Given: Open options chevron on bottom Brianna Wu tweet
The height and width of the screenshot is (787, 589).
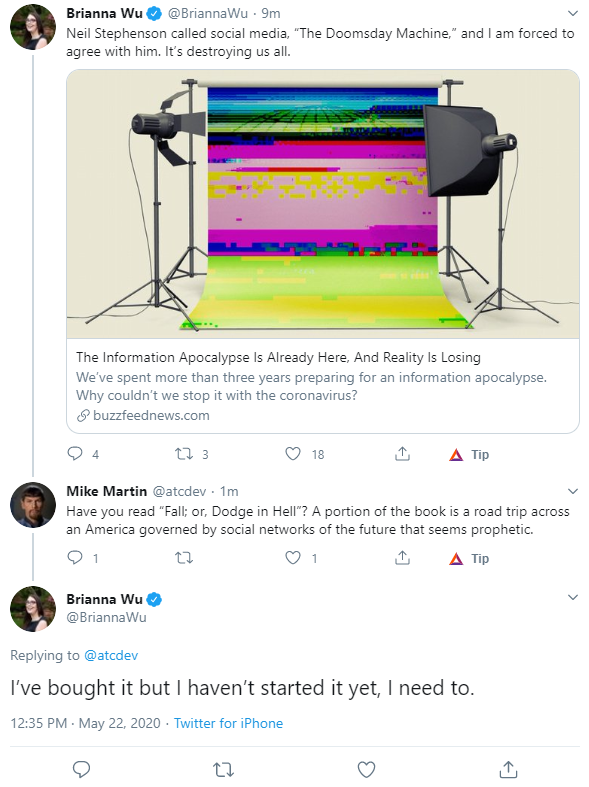Looking at the screenshot, I should click(x=572, y=597).
